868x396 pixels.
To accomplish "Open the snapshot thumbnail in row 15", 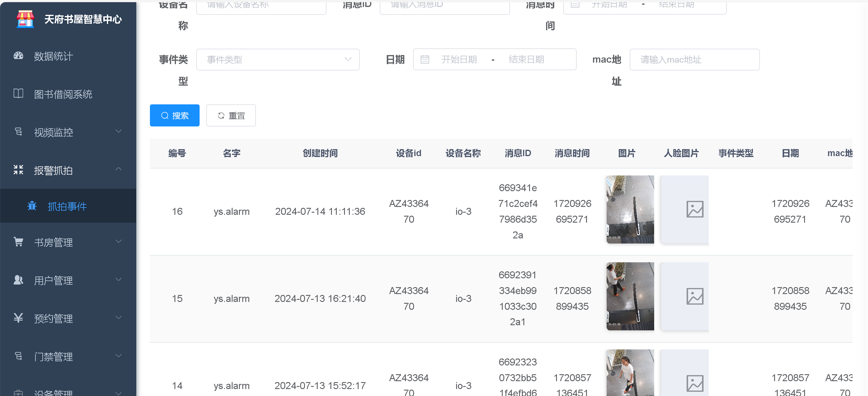I will [x=630, y=296].
